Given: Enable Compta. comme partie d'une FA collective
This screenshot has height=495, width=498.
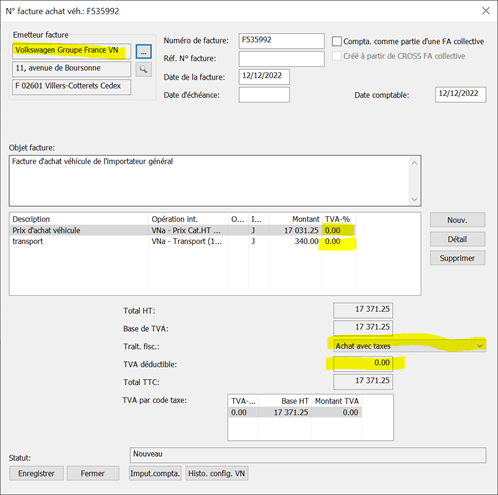Looking at the screenshot, I should pos(337,41).
